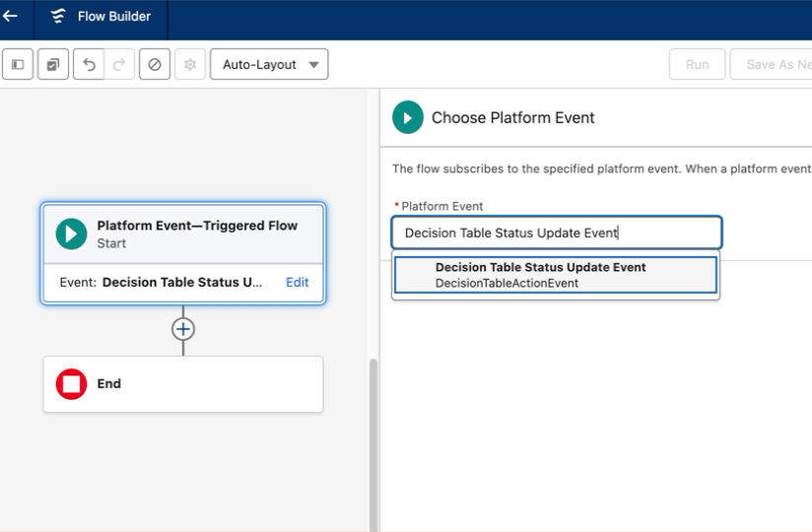Viewport: 812px width, 532px height.
Task: Add element with the plus connector
Action: tap(183, 329)
